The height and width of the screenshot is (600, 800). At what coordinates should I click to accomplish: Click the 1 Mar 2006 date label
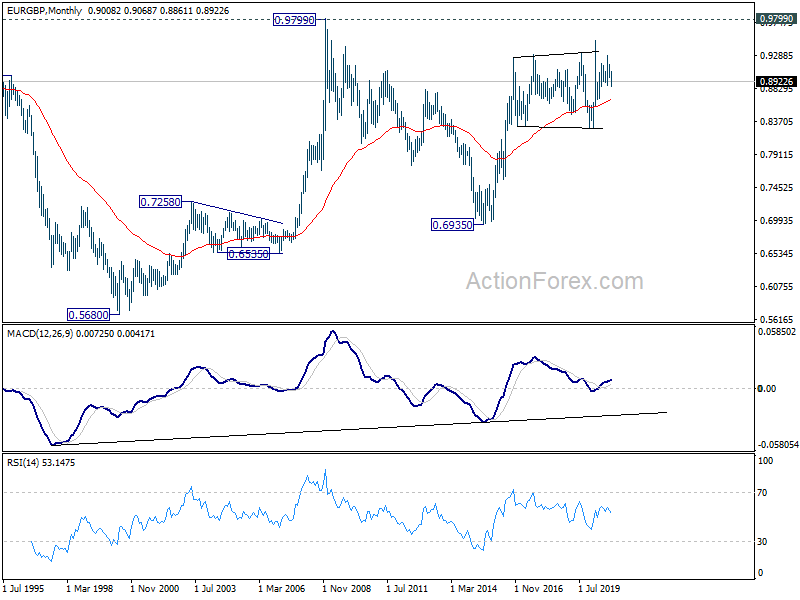[x=282, y=588]
